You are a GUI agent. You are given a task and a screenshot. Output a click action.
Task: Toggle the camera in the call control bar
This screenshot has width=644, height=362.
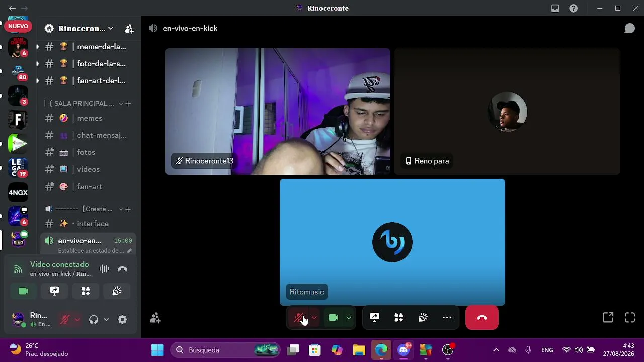point(333,318)
